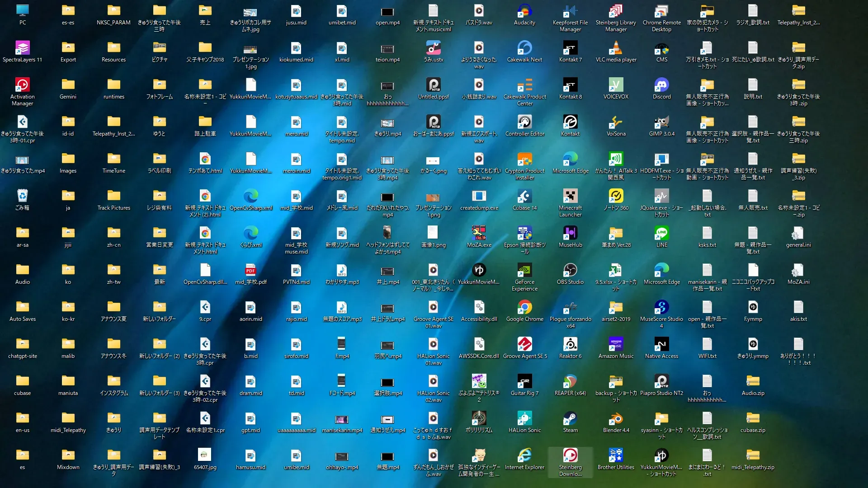Click the MuseScore Studio 4 icon
Viewport: 868px width, 488px height.
(x=661, y=308)
